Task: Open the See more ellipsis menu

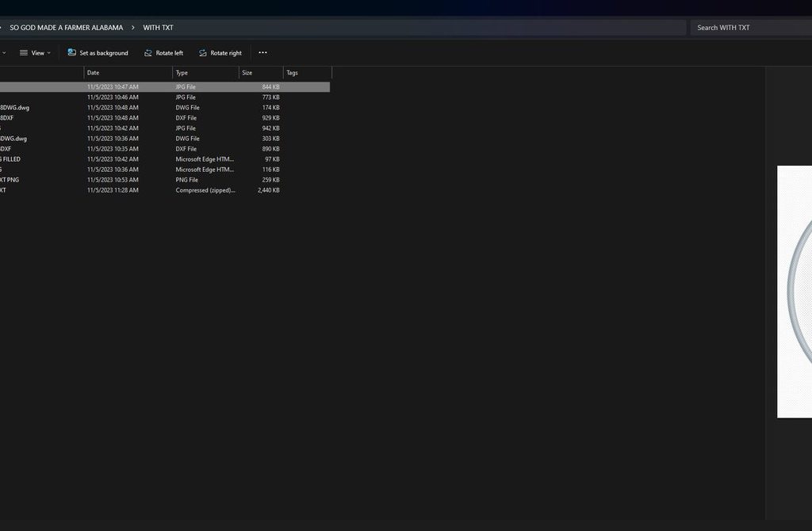Action: (x=262, y=53)
